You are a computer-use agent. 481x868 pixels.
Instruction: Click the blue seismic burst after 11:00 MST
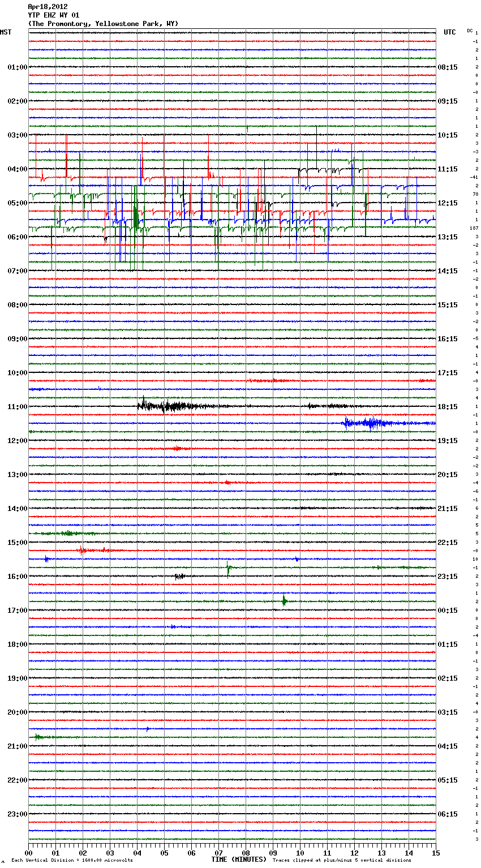[x=371, y=423]
